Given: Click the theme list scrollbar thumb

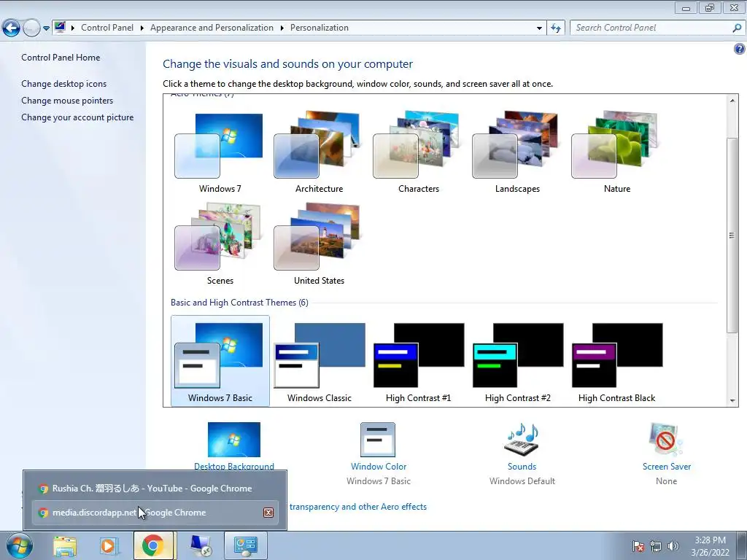Looking at the screenshot, I should (x=732, y=236).
